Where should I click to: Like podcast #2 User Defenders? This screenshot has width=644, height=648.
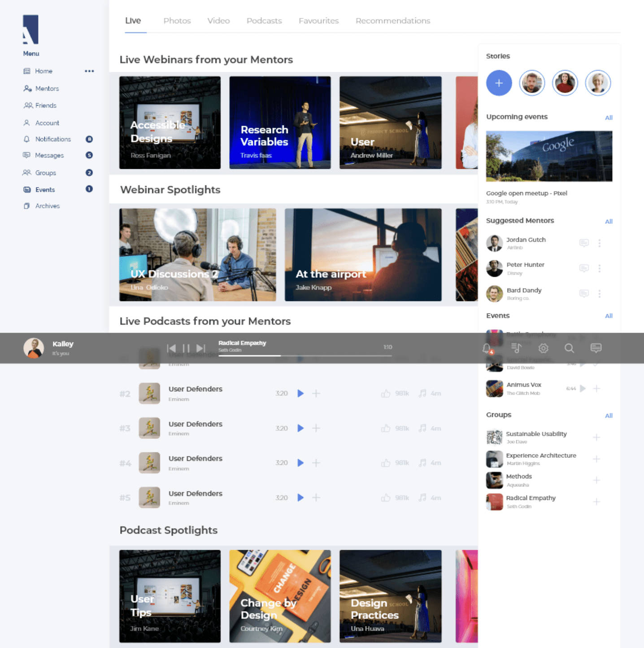pos(386,394)
